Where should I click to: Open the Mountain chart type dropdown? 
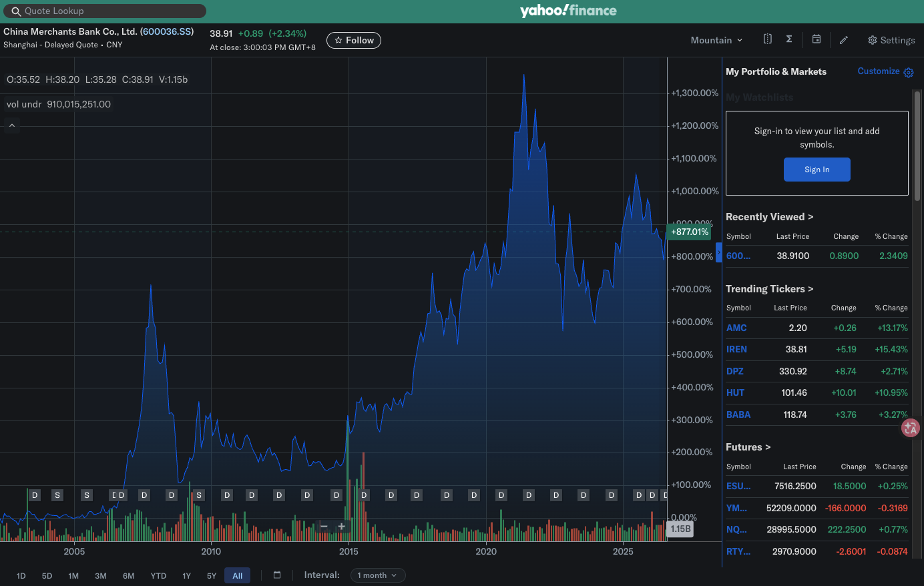pos(716,40)
